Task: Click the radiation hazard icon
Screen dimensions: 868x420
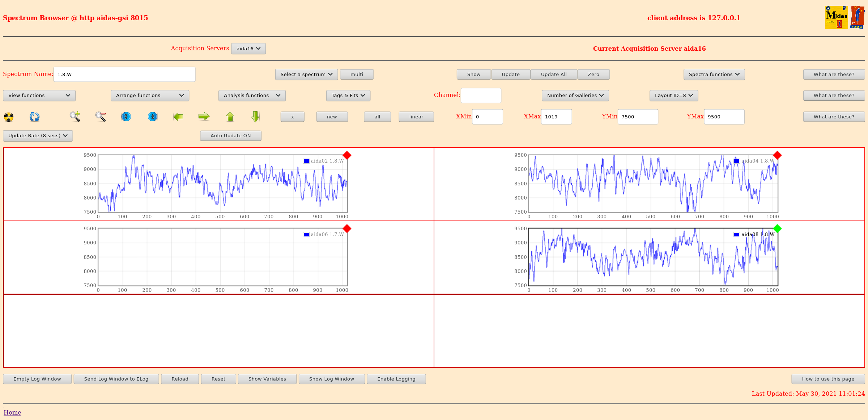Action: (x=9, y=117)
